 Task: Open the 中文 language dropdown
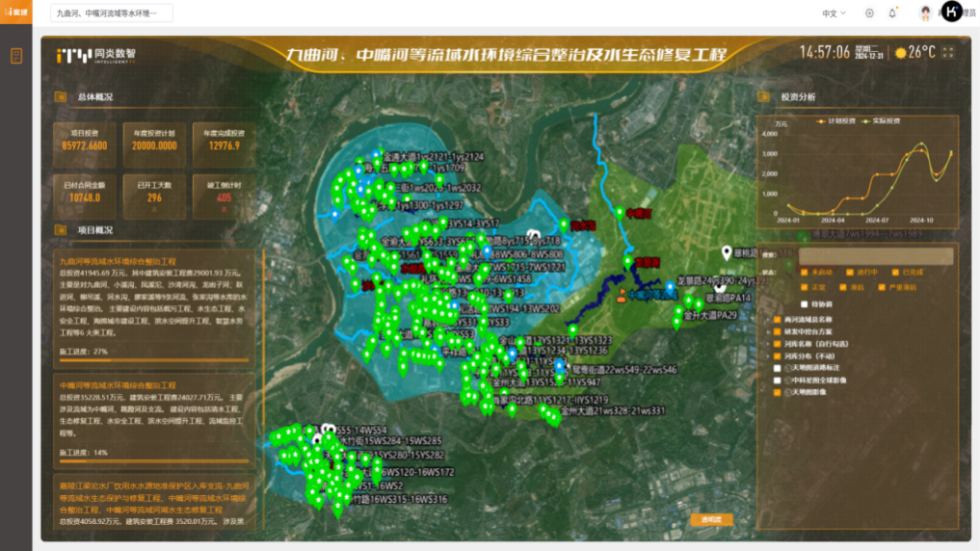point(834,13)
